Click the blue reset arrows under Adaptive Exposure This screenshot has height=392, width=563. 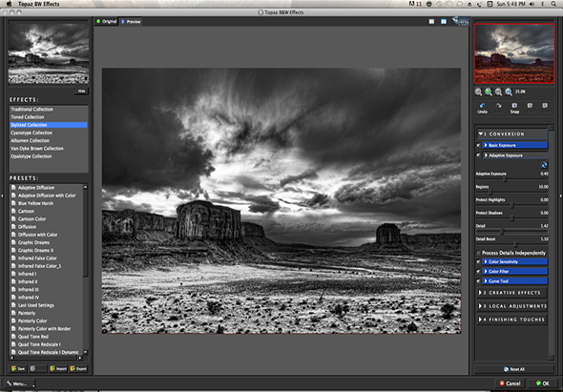click(544, 165)
